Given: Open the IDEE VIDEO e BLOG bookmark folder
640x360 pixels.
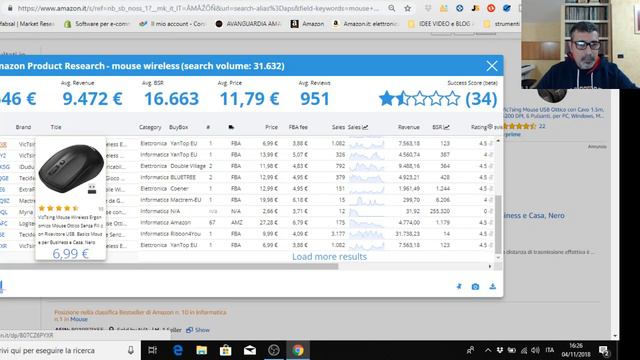Looking at the screenshot, I should point(440,24).
